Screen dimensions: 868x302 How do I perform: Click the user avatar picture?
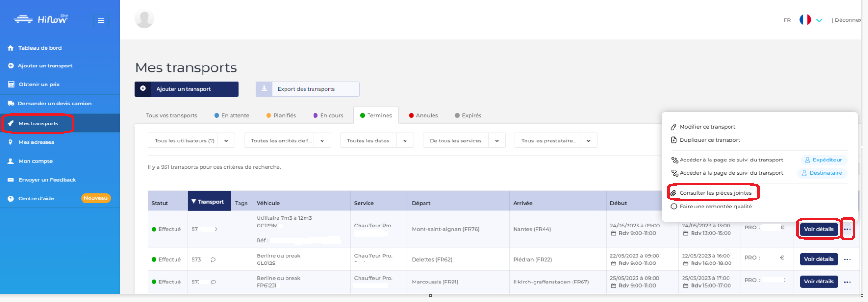tap(144, 19)
